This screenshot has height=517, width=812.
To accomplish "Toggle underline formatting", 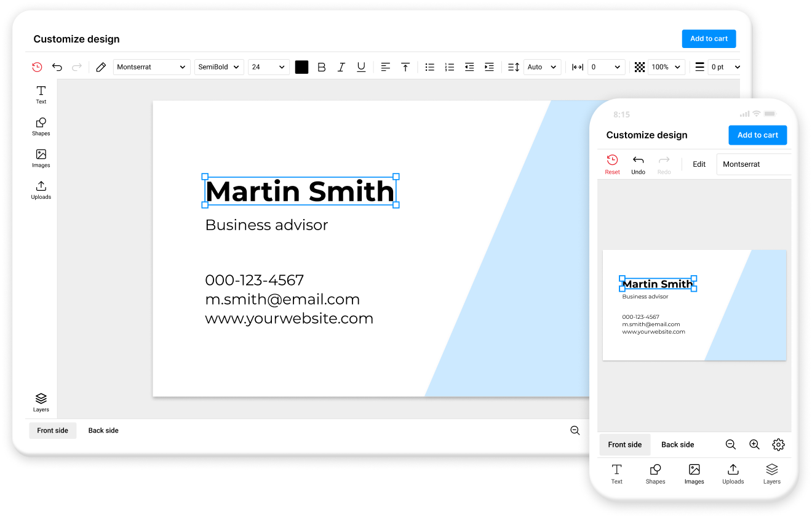I will point(361,66).
